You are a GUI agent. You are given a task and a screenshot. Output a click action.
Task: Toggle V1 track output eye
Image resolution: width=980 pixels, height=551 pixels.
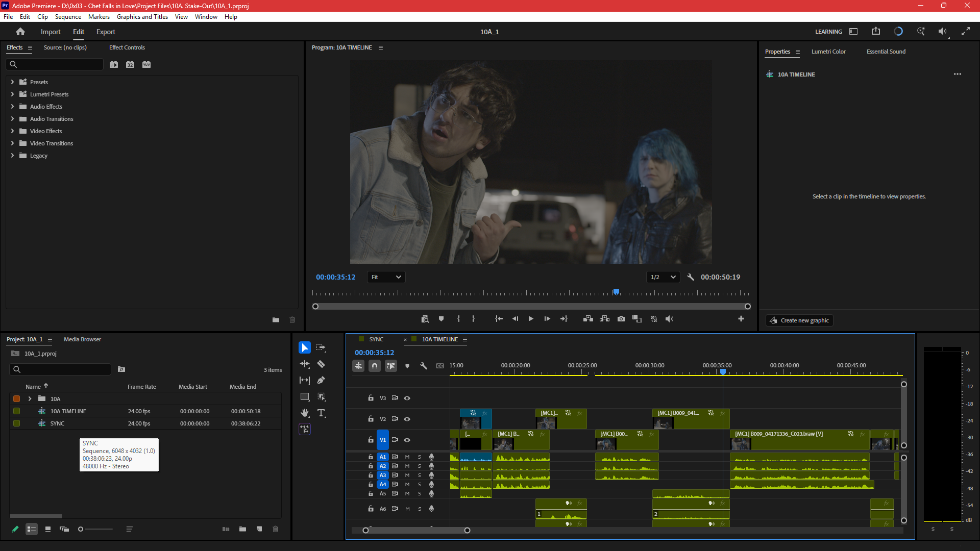pyautogui.click(x=407, y=440)
